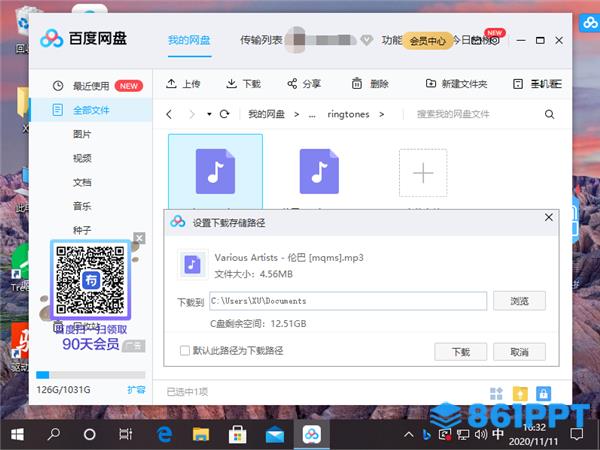Expand chevron after ringtones breadcrumb
The width and height of the screenshot is (600, 450).
[382, 114]
